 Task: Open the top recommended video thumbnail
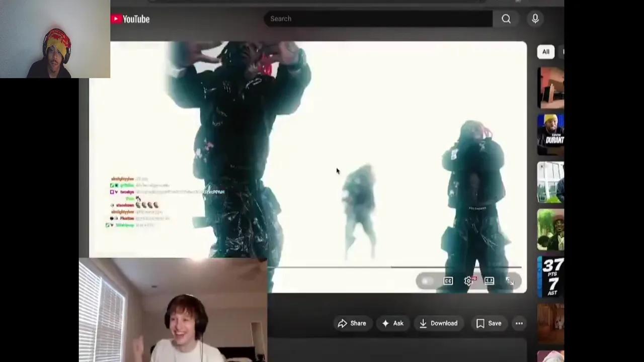point(550,87)
